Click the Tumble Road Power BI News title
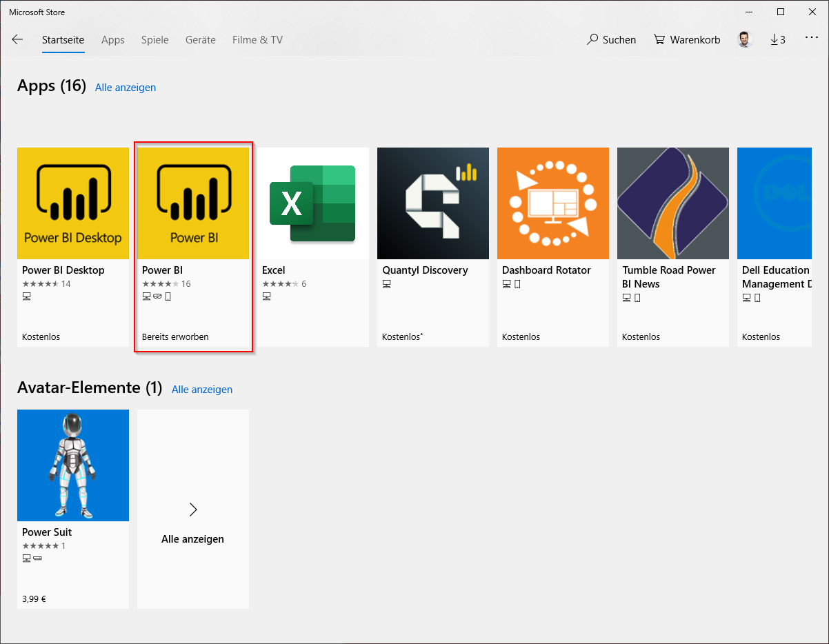This screenshot has width=829, height=644. click(669, 277)
